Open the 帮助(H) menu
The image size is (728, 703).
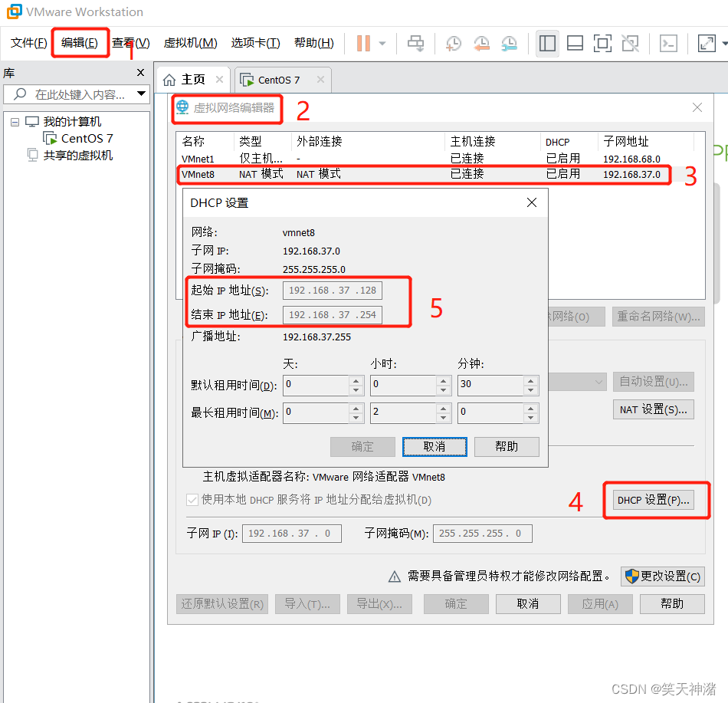[314, 43]
